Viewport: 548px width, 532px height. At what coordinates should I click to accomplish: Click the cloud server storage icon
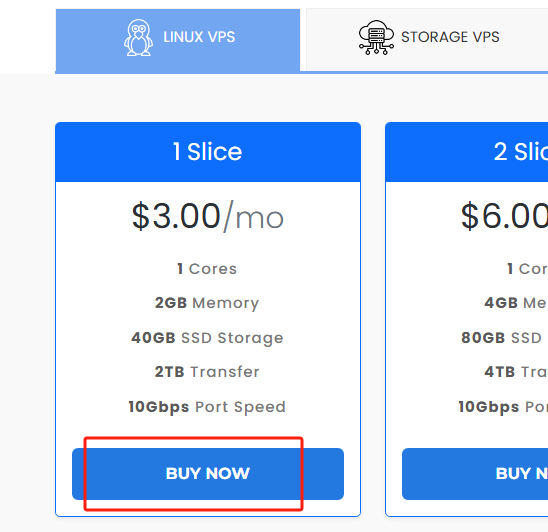376,37
